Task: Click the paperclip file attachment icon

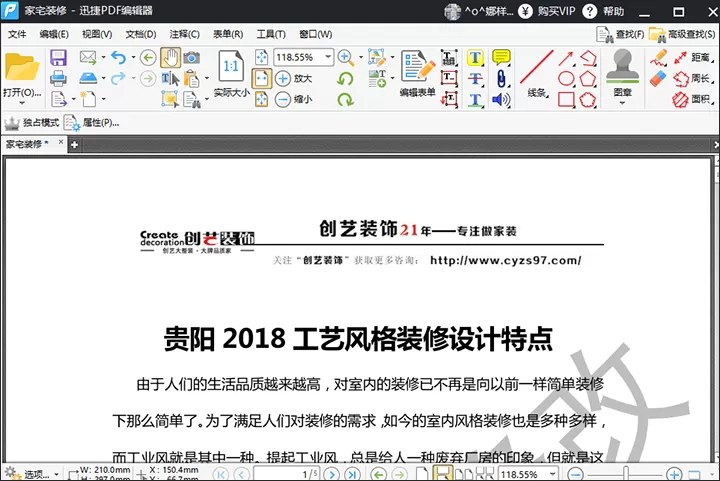Action: tap(501, 78)
